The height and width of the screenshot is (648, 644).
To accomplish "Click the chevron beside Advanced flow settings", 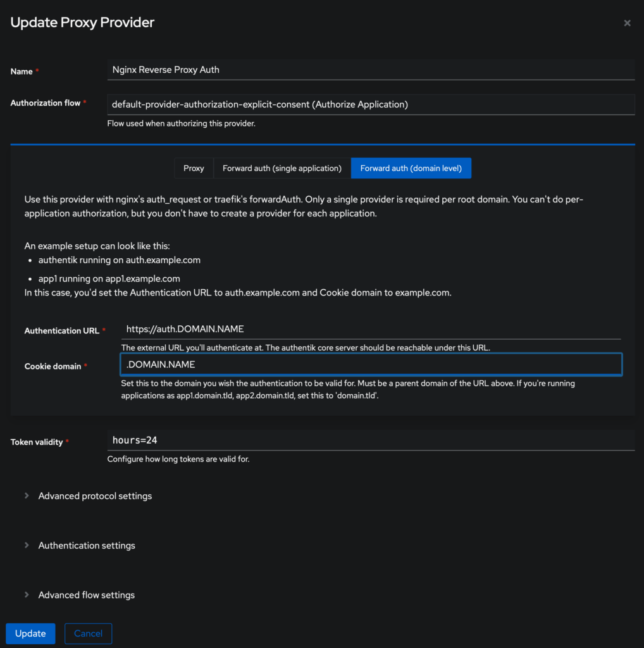I will click(27, 595).
